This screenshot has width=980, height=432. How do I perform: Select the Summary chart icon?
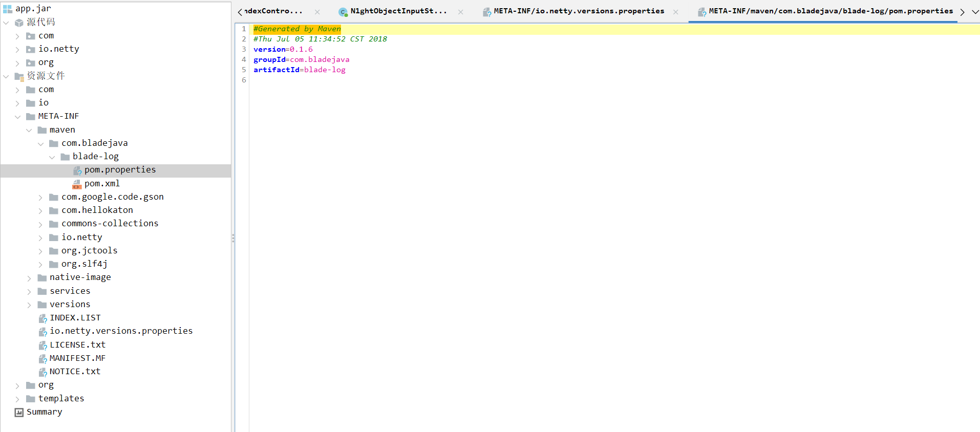click(x=19, y=413)
